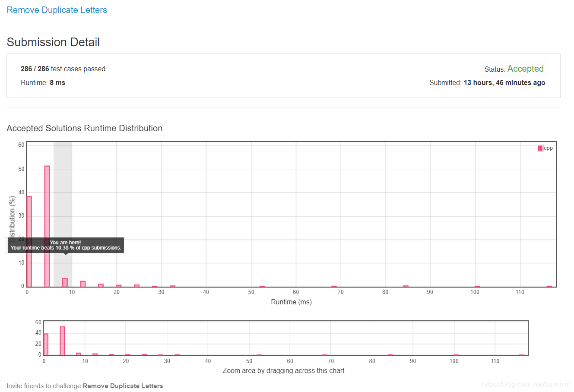Click the 'Runtime: 8 ms' text

click(43, 82)
